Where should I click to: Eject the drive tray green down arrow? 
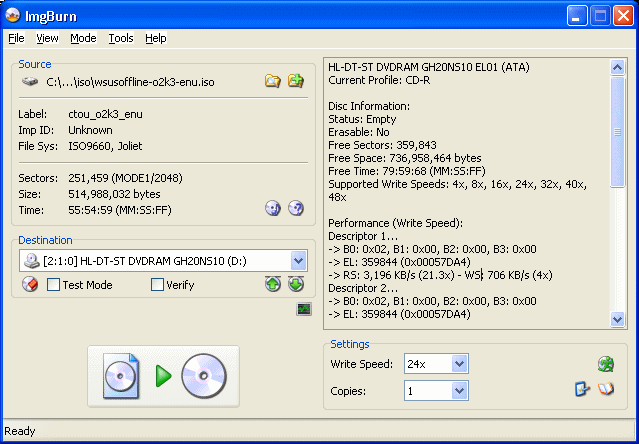[x=296, y=284]
